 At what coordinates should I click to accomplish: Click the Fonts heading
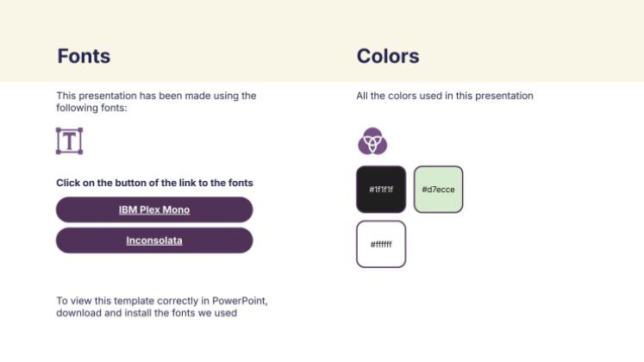pos(84,56)
